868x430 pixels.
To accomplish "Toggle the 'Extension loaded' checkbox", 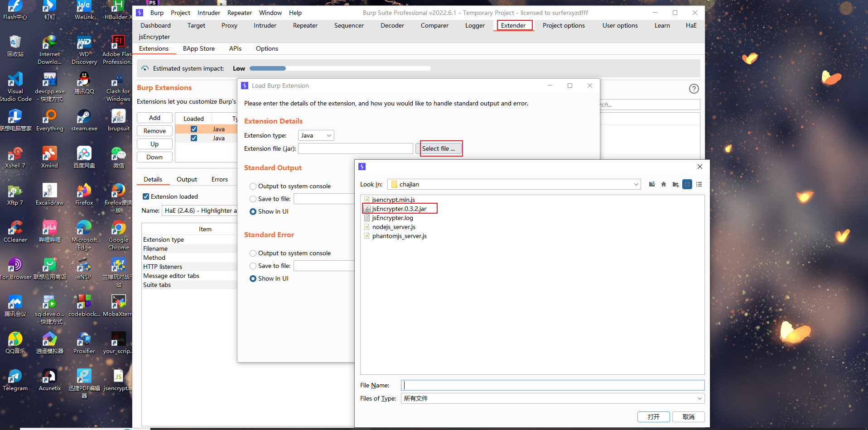I will (146, 196).
